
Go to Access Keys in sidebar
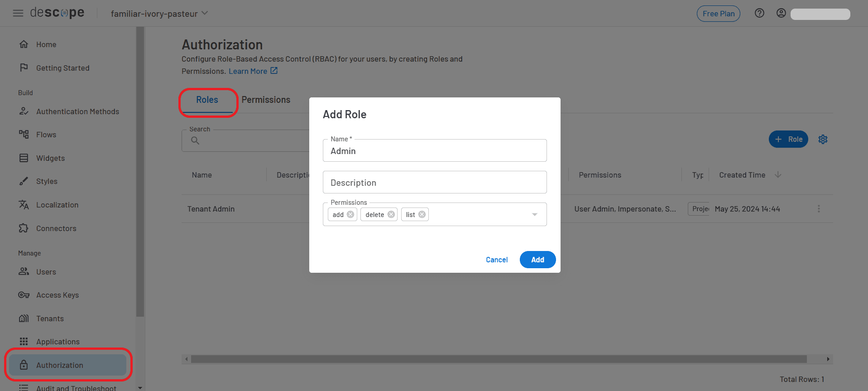click(x=58, y=295)
